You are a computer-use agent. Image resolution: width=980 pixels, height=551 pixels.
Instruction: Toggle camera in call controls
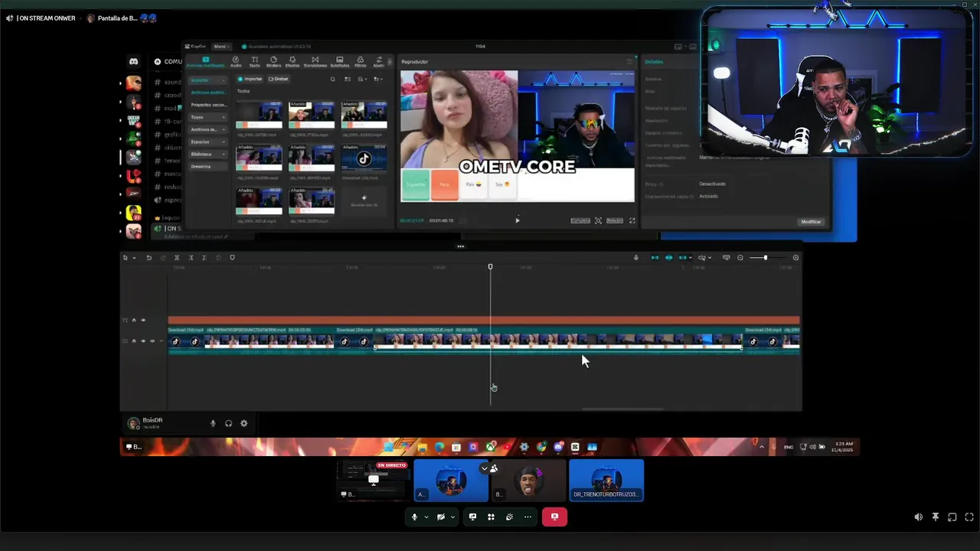tap(440, 517)
